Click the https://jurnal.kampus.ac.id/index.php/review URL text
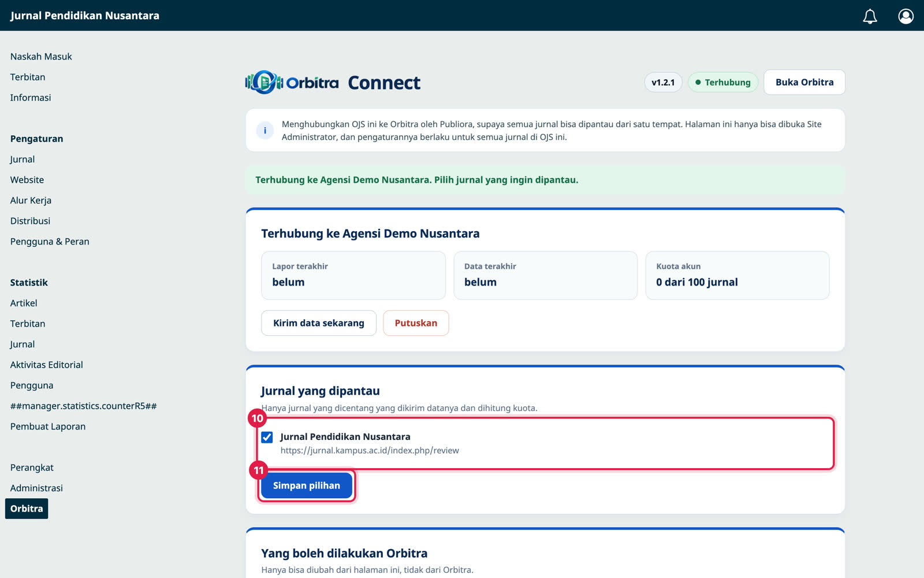This screenshot has height=578, width=924. (370, 450)
